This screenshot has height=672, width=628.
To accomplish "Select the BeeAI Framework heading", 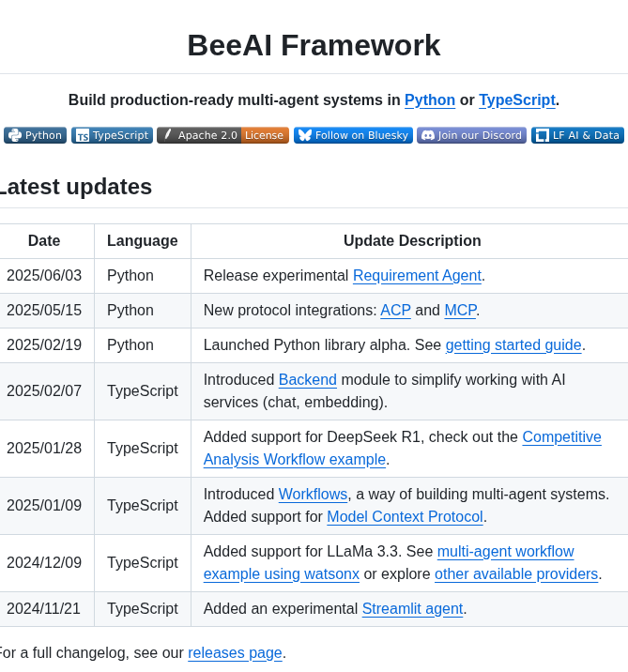I will click(x=314, y=45).
